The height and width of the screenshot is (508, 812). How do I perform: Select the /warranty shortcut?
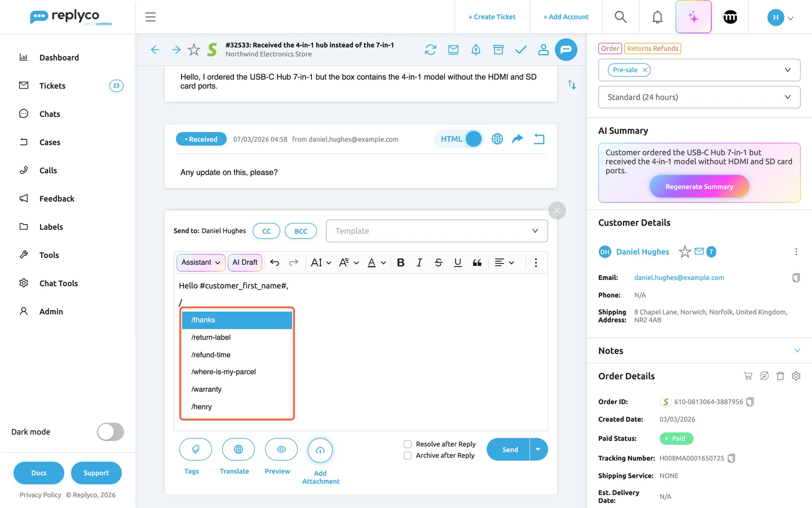237,389
